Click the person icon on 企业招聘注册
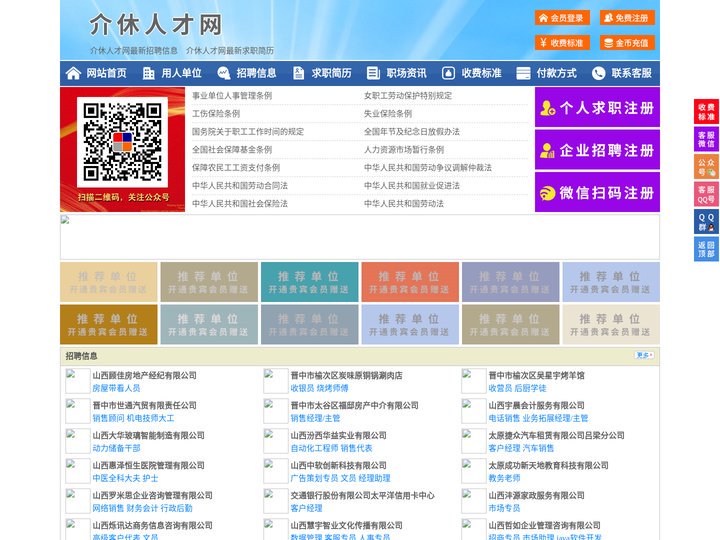Viewport: 720px width, 540px height. (x=547, y=150)
